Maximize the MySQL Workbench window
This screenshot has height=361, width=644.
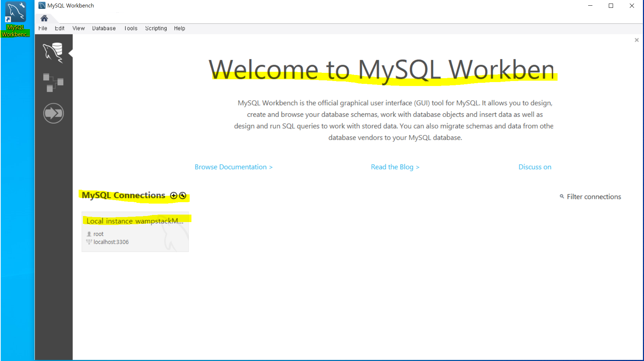[x=611, y=6]
